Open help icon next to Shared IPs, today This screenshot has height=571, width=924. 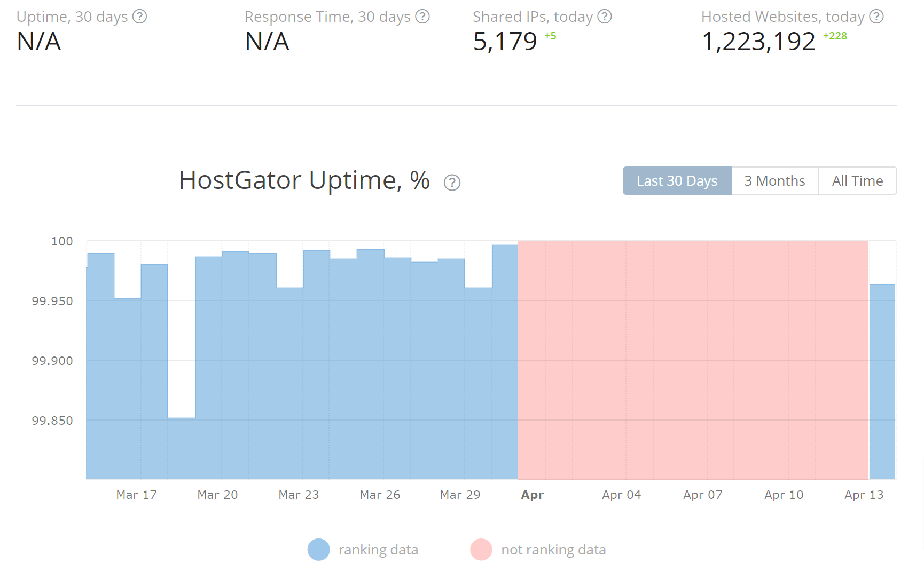point(605,17)
